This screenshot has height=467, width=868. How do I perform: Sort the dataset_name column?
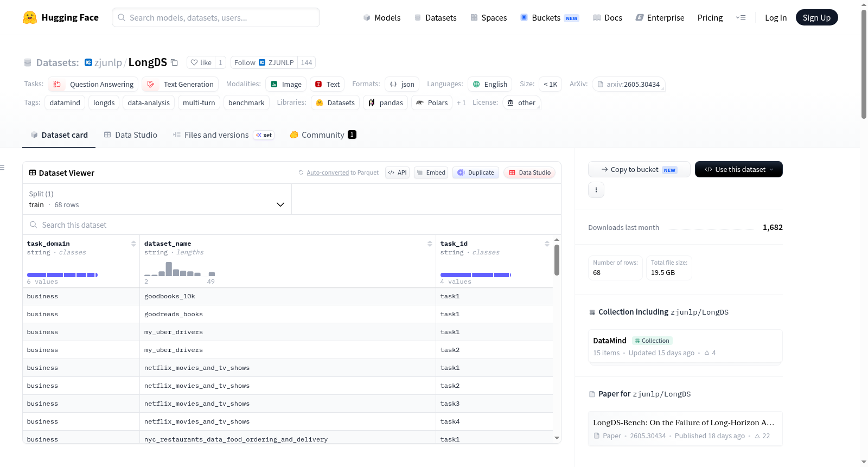point(430,244)
